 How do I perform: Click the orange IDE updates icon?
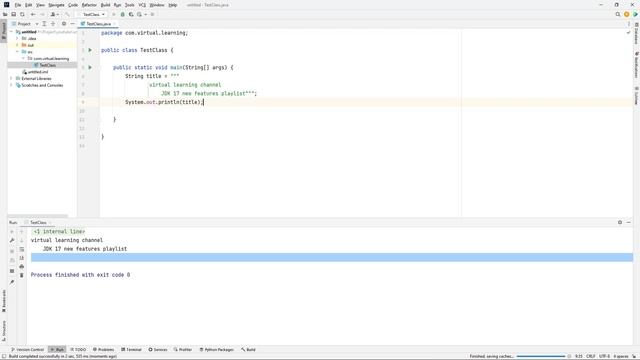627,14
